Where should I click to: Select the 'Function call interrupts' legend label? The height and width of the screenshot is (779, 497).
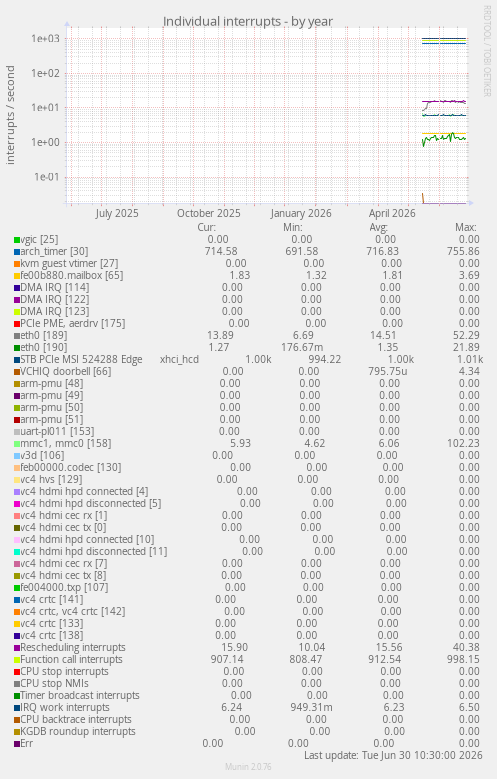click(x=71, y=659)
